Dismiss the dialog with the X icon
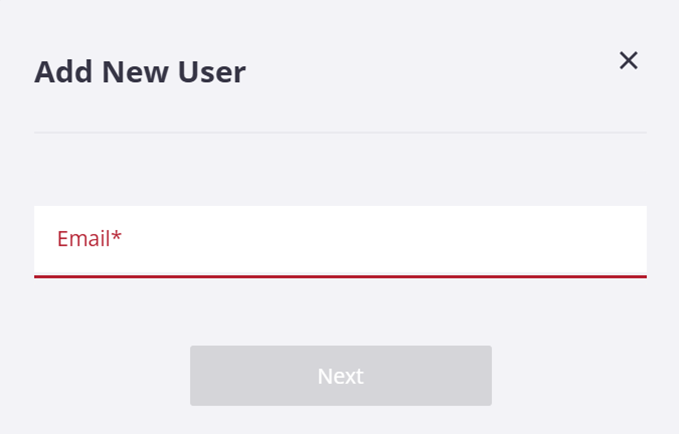This screenshot has width=679, height=434. point(628,61)
